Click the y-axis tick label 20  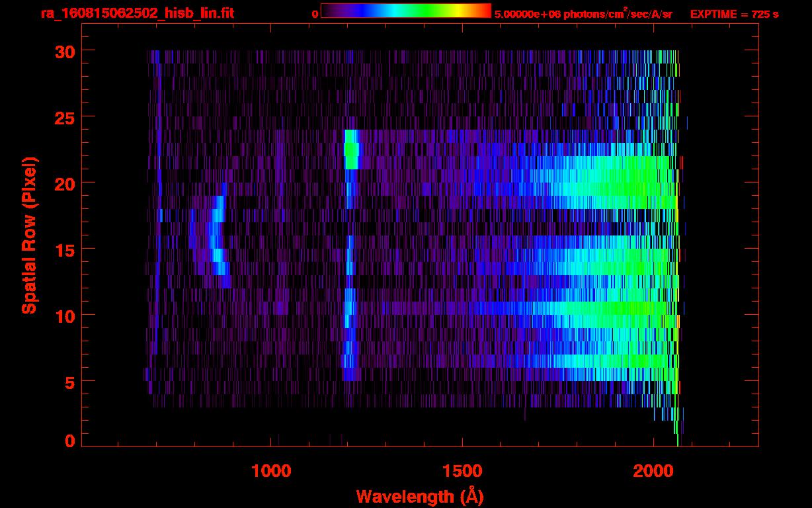pyautogui.click(x=64, y=183)
